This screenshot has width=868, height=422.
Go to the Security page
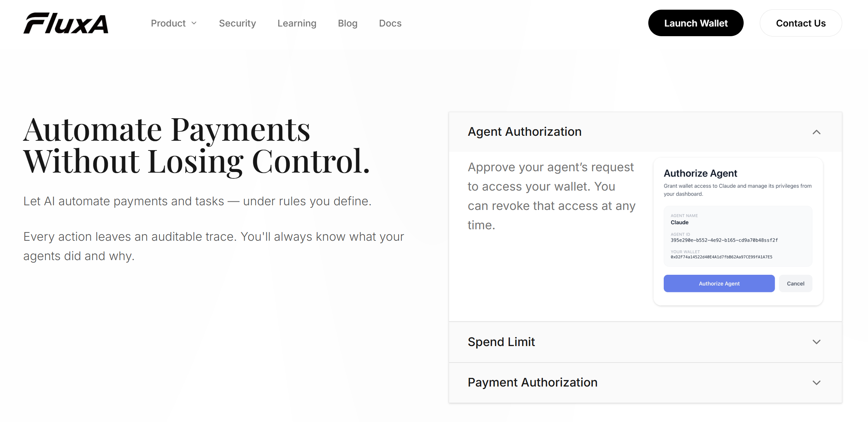tap(237, 23)
